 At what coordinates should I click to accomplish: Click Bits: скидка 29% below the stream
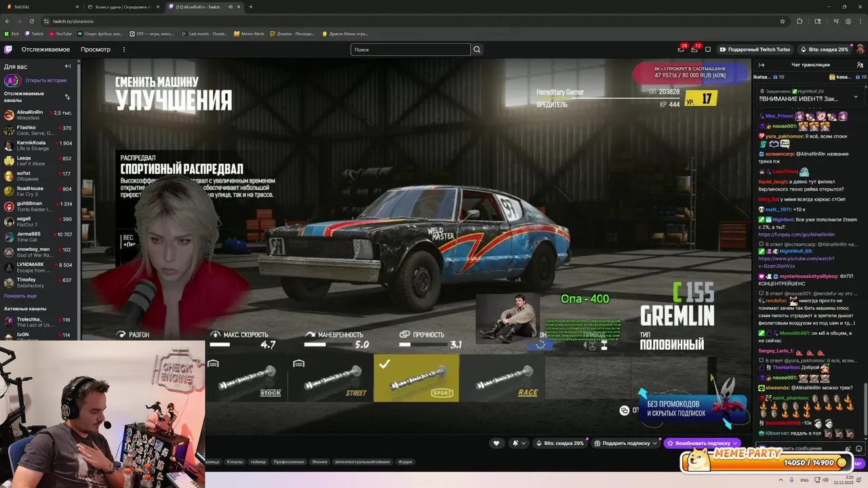[x=560, y=443]
